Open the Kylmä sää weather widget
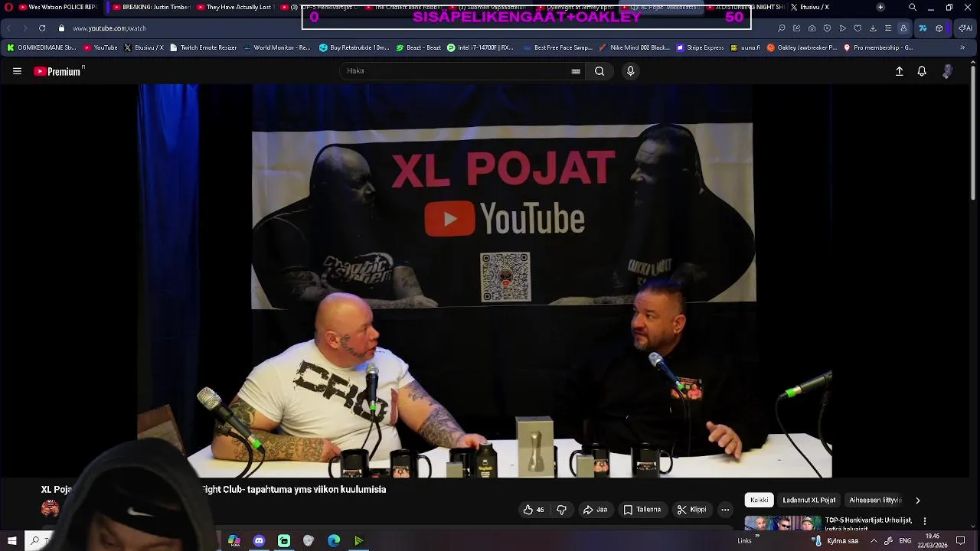 [x=836, y=541]
